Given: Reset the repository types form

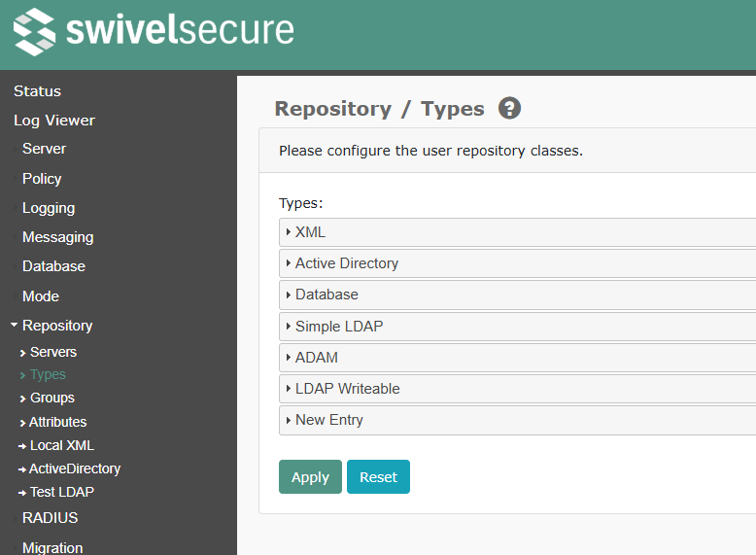Looking at the screenshot, I should tap(378, 477).
